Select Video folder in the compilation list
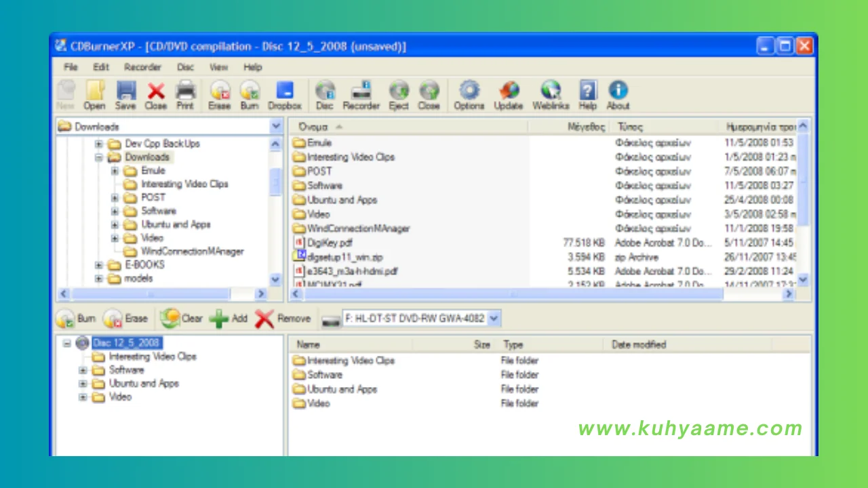Viewport: 868px width, 488px height. (x=311, y=403)
